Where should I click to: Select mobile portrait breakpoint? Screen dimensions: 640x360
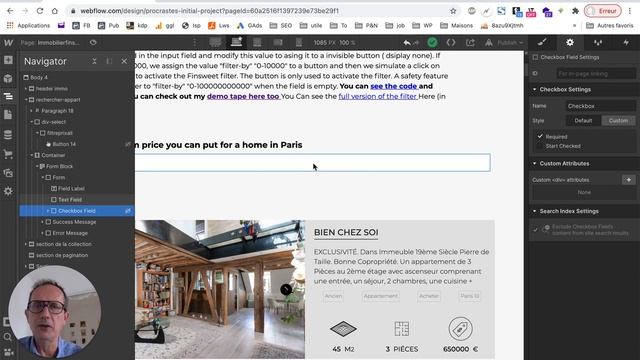click(299, 42)
